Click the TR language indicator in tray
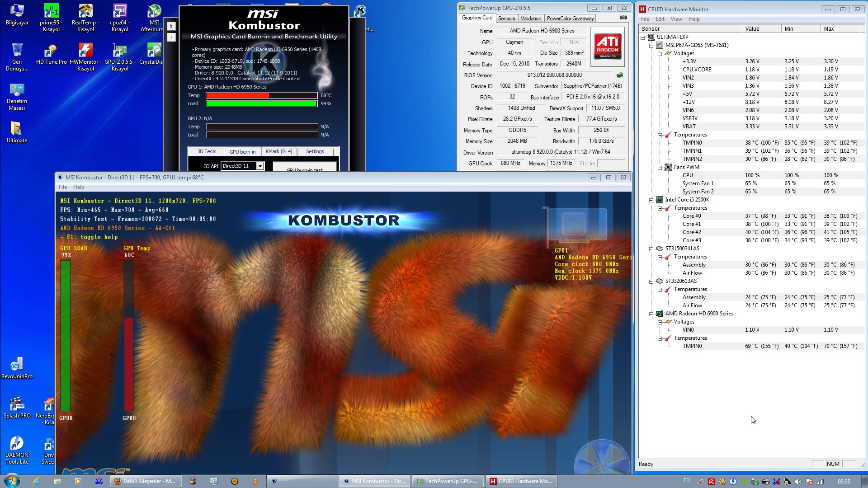 (686, 481)
